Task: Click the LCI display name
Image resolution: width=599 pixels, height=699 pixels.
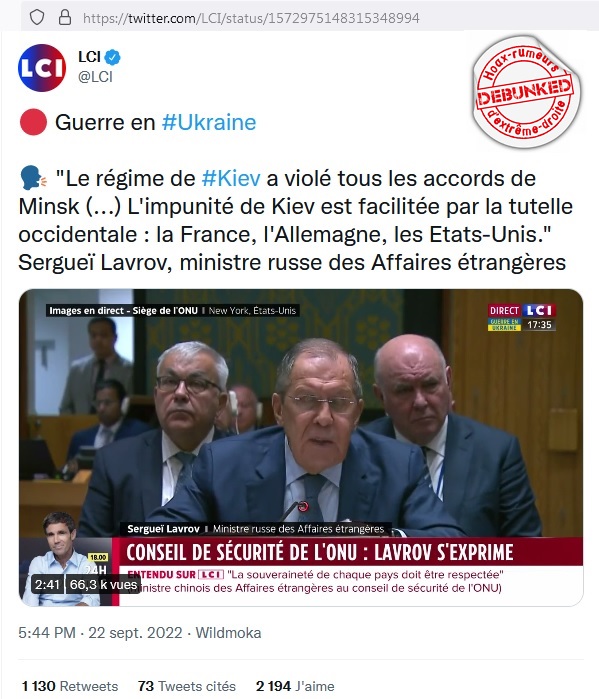Action: click(89, 57)
